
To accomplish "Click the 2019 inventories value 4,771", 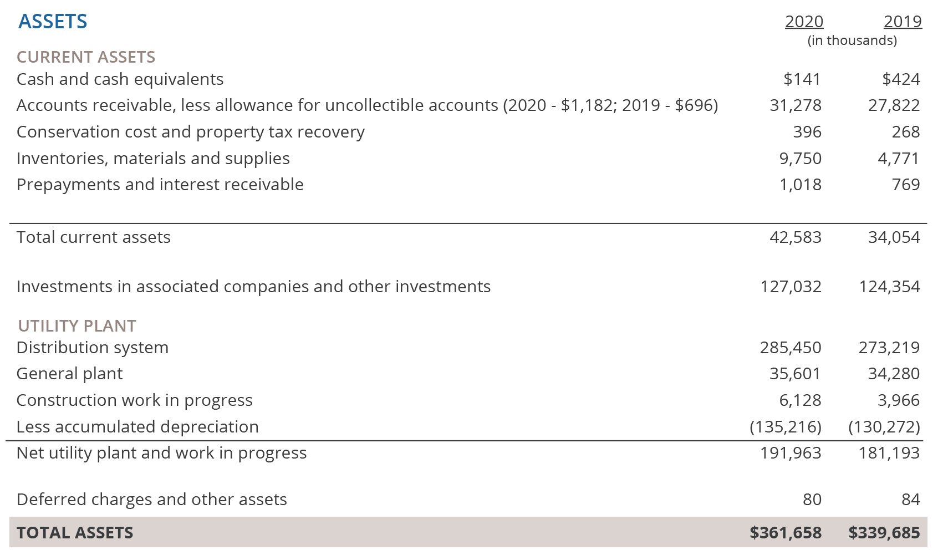I will click(898, 159).
